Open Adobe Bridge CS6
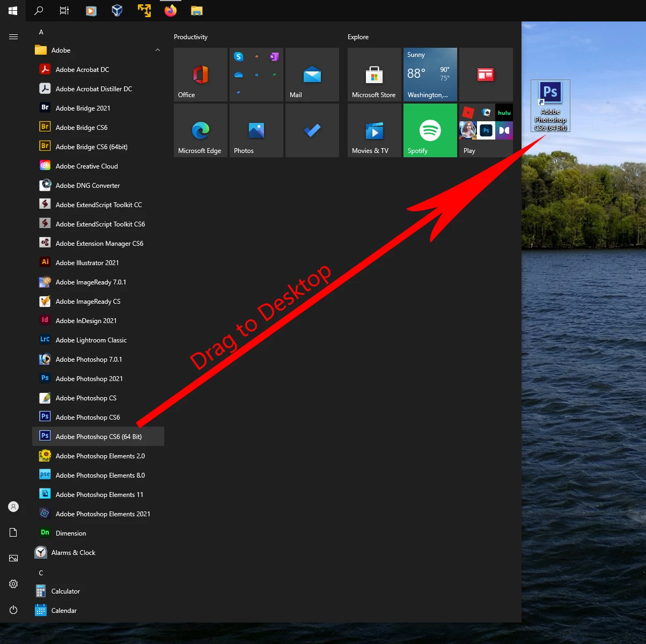The height and width of the screenshot is (644, 646). (98, 128)
